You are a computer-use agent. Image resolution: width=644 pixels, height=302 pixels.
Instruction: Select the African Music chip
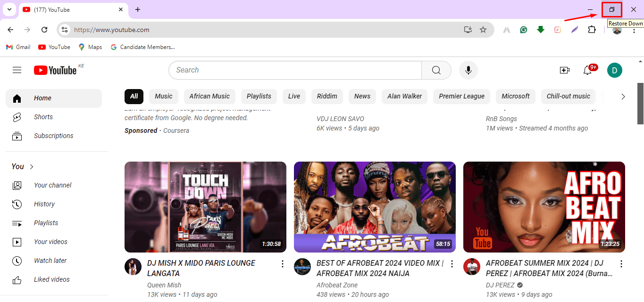[209, 96]
